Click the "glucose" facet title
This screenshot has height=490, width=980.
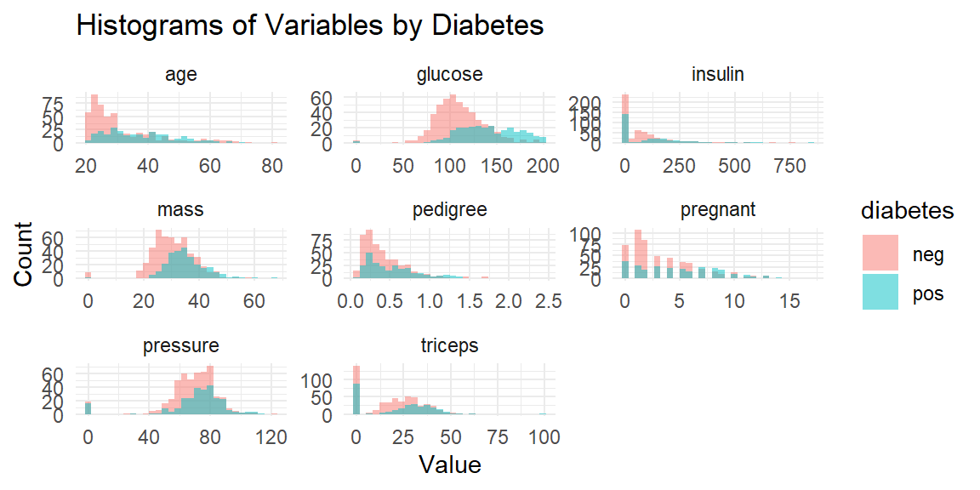click(x=449, y=74)
